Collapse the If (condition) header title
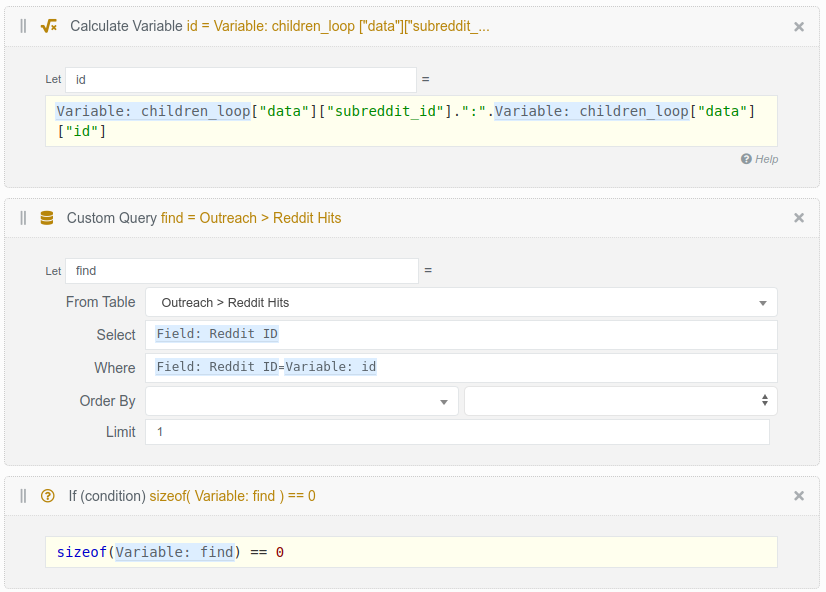The image size is (826, 592). (192, 496)
